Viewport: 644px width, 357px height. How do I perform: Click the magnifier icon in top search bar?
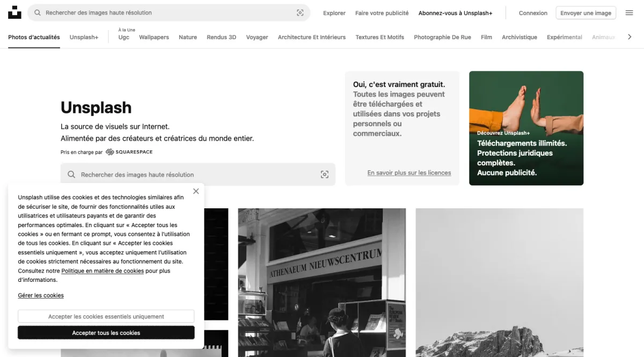click(x=38, y=13)
